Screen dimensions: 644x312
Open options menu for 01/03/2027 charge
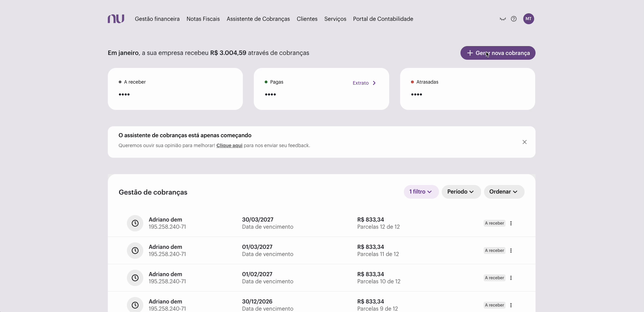click(x=511, y=251)
